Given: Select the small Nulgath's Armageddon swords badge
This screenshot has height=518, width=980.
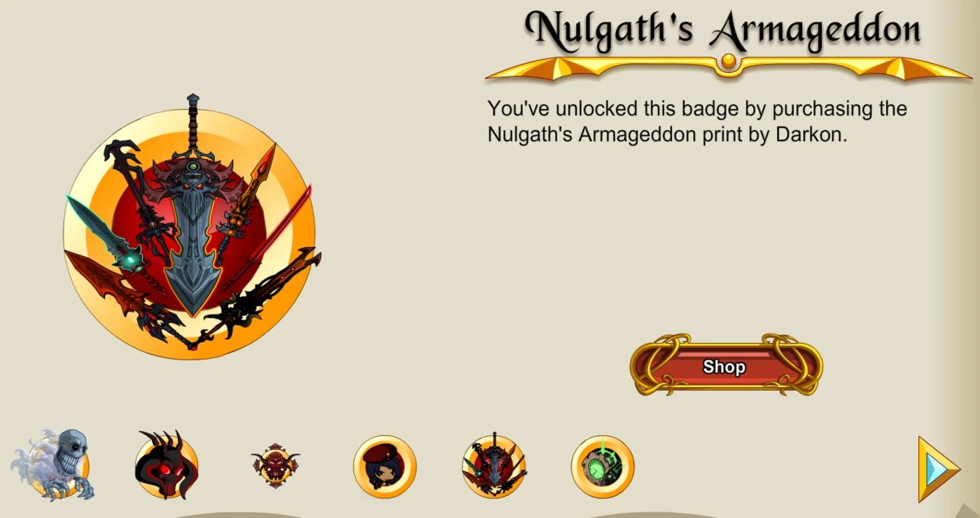Looking at the screenshot, I should [x=494, y=465].
